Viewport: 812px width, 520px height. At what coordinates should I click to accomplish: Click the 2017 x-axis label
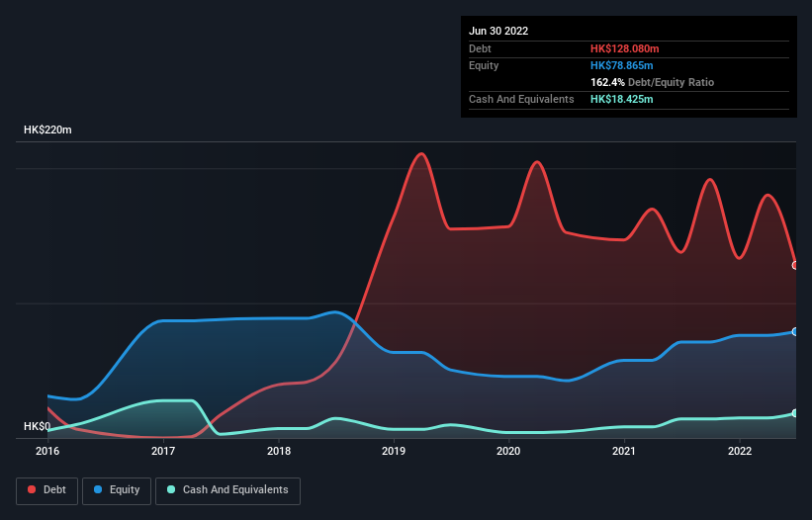[163, 451]
